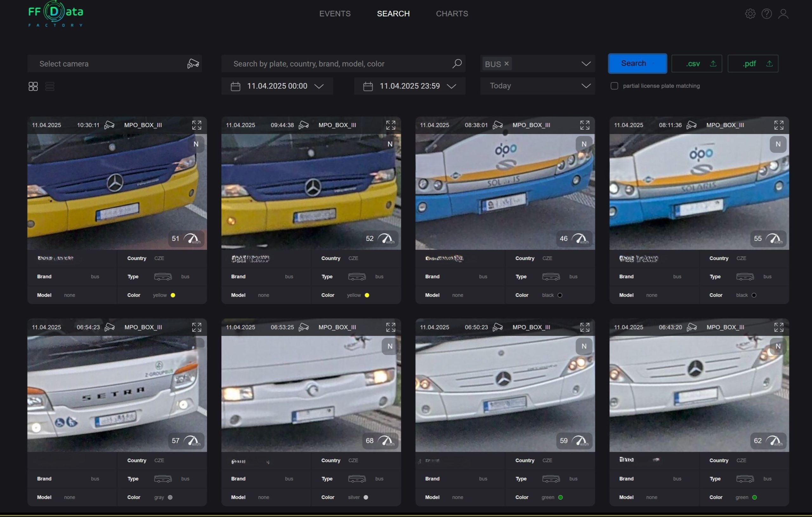Click the MPO_BOX_III label on 09:44:38 card
The height and width of the screenshot is (517, 812).
coord(337,125)
